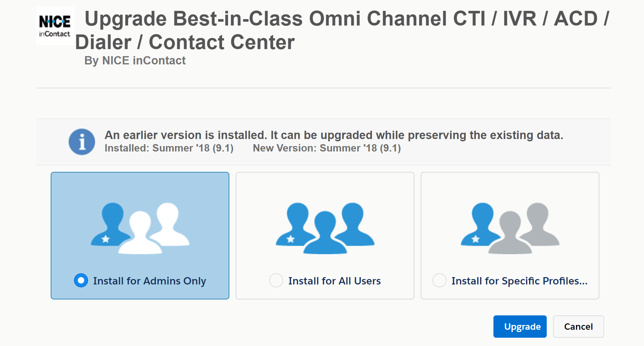Screen dimensions: 644x346
Task: Click the Admins Only people icon
Action: click(140, 228)
